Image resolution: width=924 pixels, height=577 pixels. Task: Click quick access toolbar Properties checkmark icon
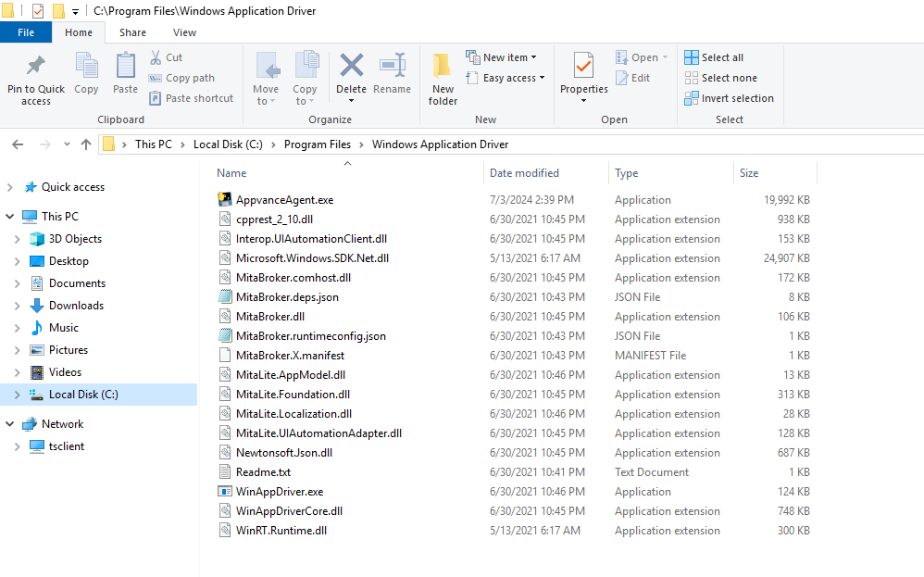tap(38, 11)
